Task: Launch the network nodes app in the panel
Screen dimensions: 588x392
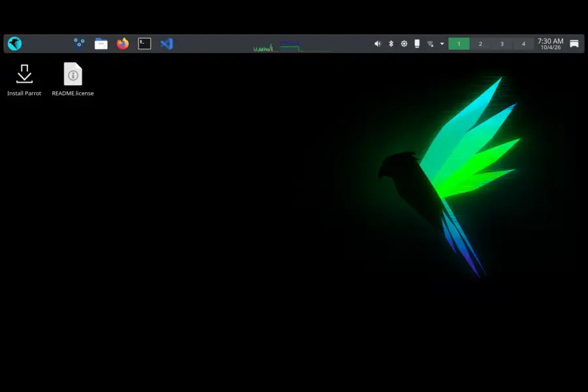Action: pos(79,44)
